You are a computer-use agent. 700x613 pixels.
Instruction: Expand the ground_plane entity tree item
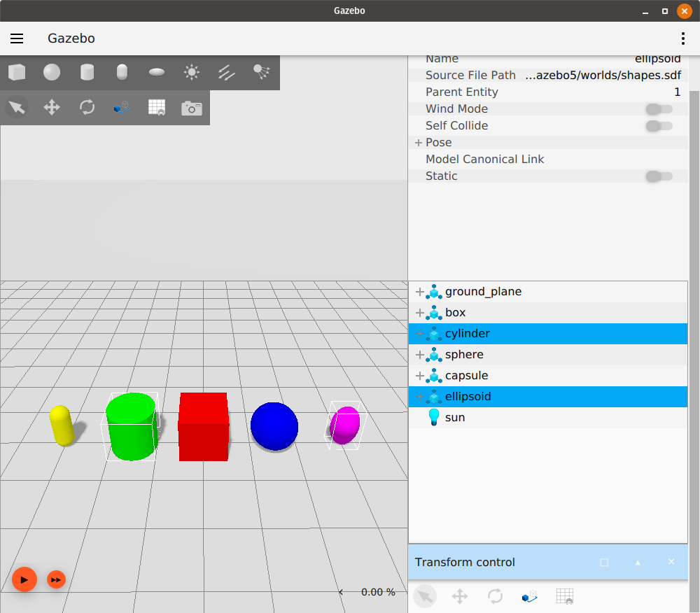point(419,292)
